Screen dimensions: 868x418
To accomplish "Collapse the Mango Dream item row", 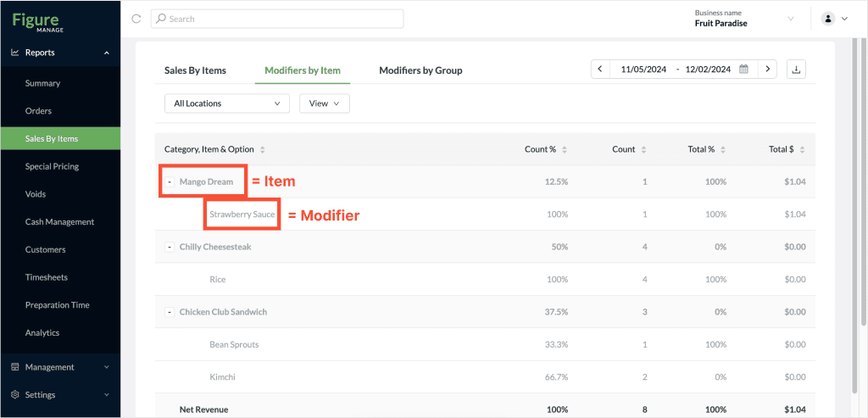I will point(170,181).
